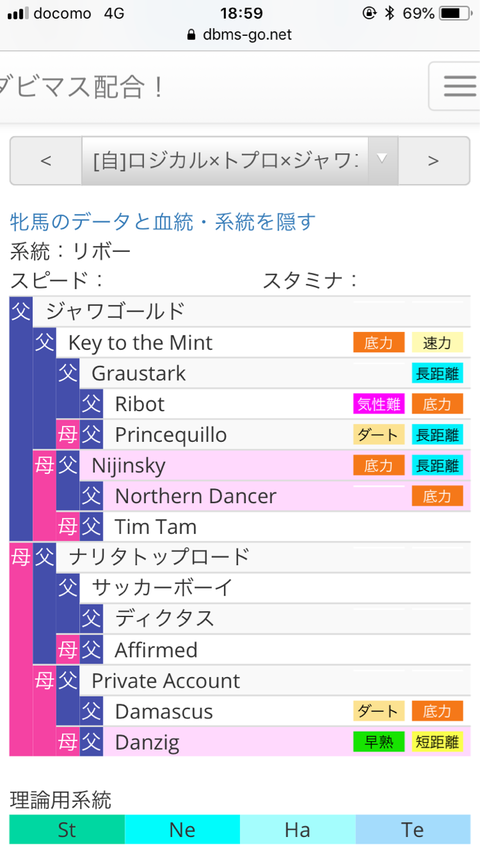Go to the previous pairing with the < button
This screenshot has width=480, height=853.
click(x=46, y=160)
